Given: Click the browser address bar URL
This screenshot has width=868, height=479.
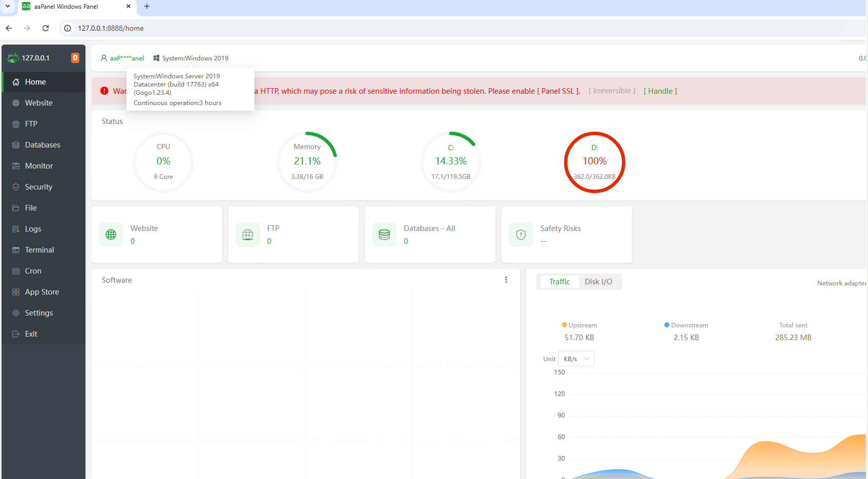Looking at the screenshot, I should click(x=111, y=28).
